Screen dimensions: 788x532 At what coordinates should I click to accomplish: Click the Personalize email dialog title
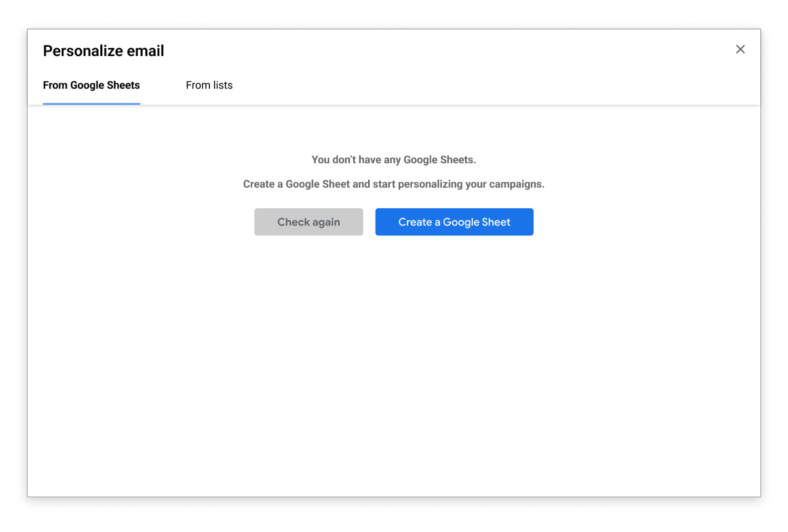tap(103, 51)
